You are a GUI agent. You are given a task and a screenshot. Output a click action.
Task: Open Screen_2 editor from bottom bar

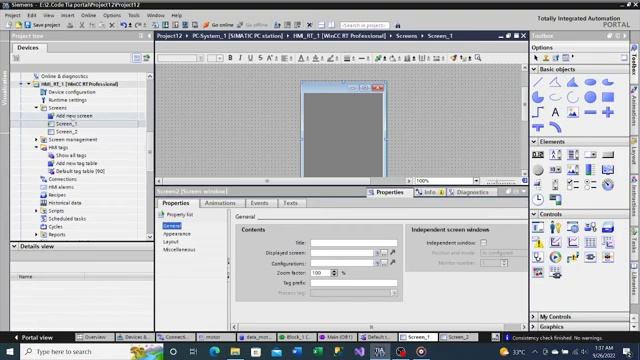tap(458, 337)
